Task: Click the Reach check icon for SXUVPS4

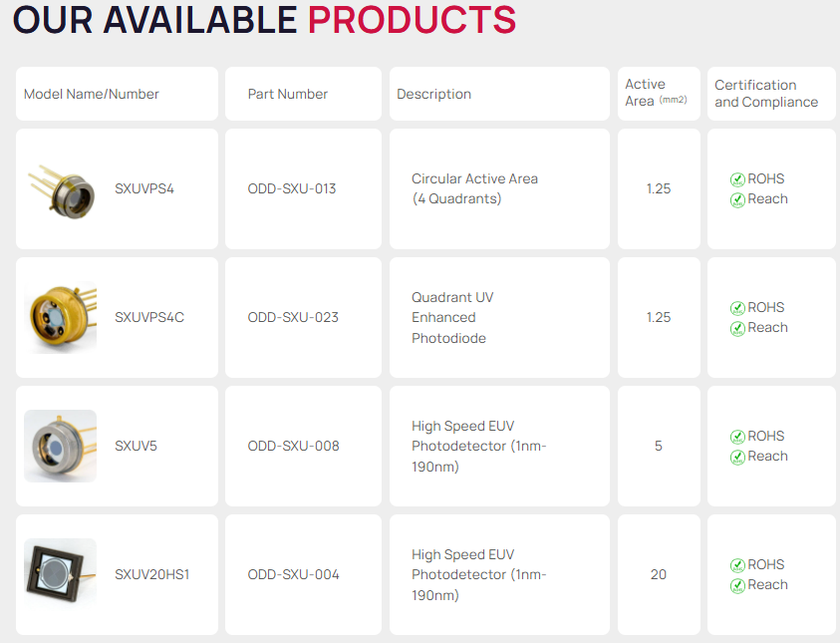Action: click(737, 200)
